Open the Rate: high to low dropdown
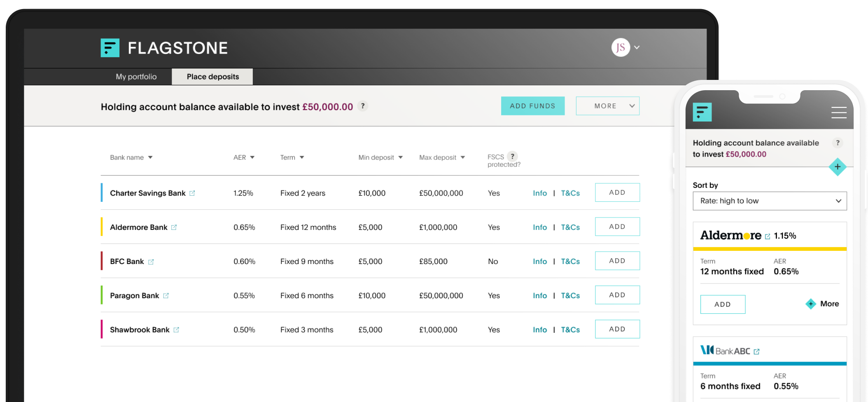This screenshot has height=402, width=868. click(770, 201)
